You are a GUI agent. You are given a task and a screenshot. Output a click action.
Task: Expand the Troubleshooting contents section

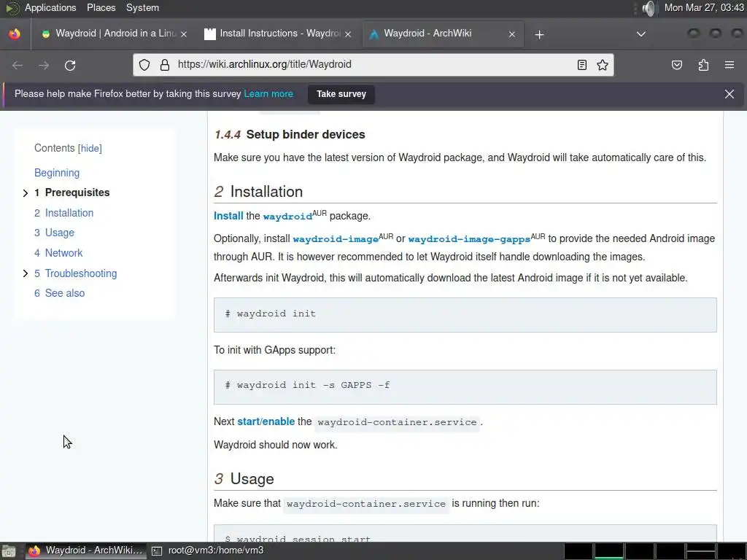point(26,273)
